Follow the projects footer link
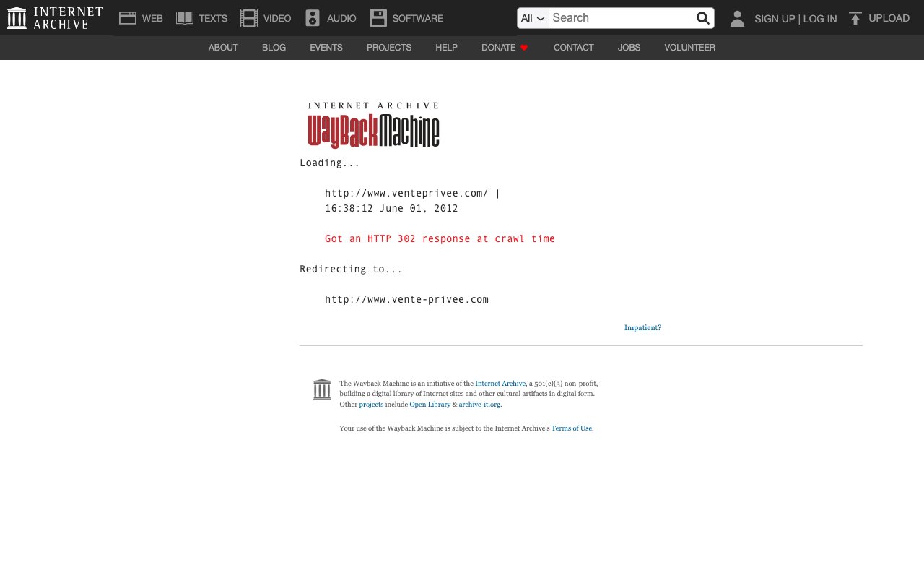The height and width of the screenshot is (578, 924). coord(371,405)
